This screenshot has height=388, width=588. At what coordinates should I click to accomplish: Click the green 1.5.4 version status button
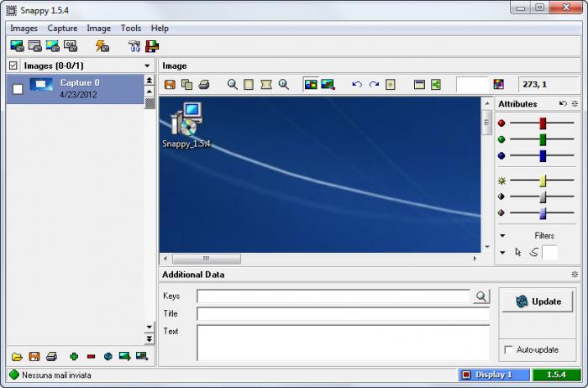click(556, 375)
